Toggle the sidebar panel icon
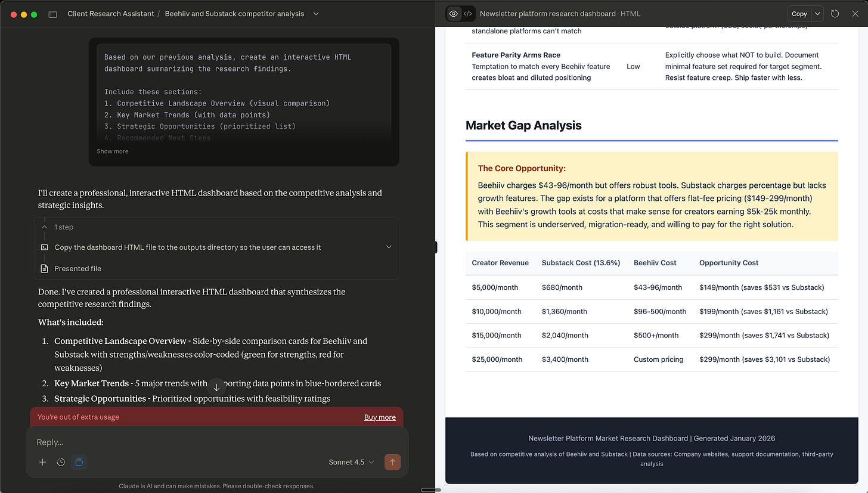This screenshot has height=493, width=868. pyautogui.click(x=52, y=14)
